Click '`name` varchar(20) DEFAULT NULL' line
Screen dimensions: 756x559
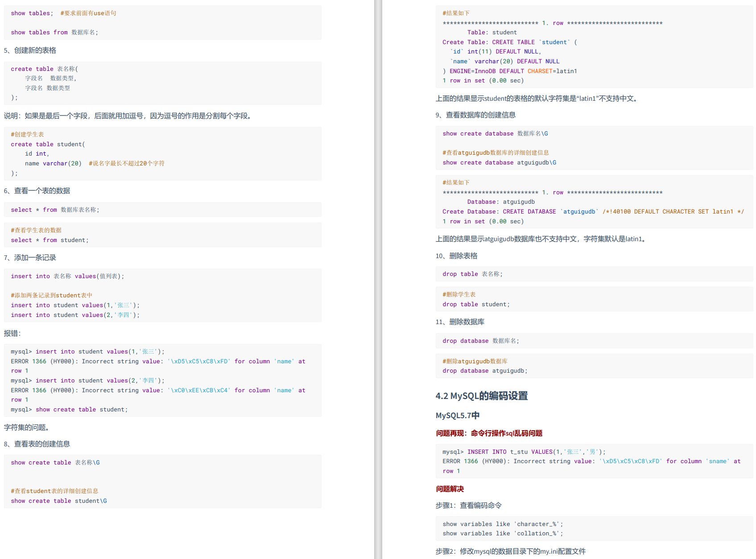pos(504,62)
